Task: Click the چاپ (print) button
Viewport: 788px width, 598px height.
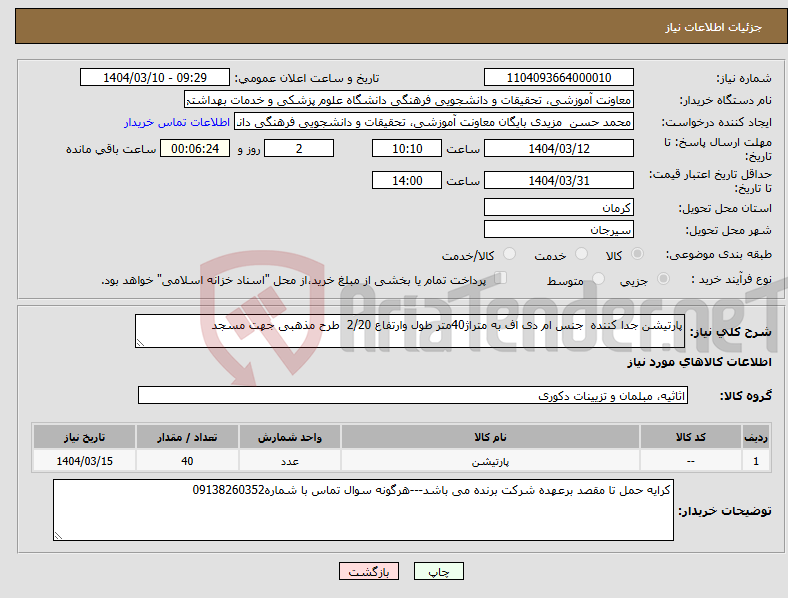Action: point(438,571)
